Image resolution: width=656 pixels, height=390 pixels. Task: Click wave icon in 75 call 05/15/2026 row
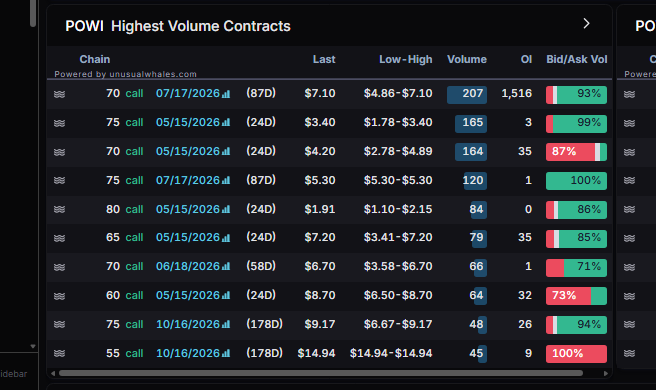click(x=59, y=123)
